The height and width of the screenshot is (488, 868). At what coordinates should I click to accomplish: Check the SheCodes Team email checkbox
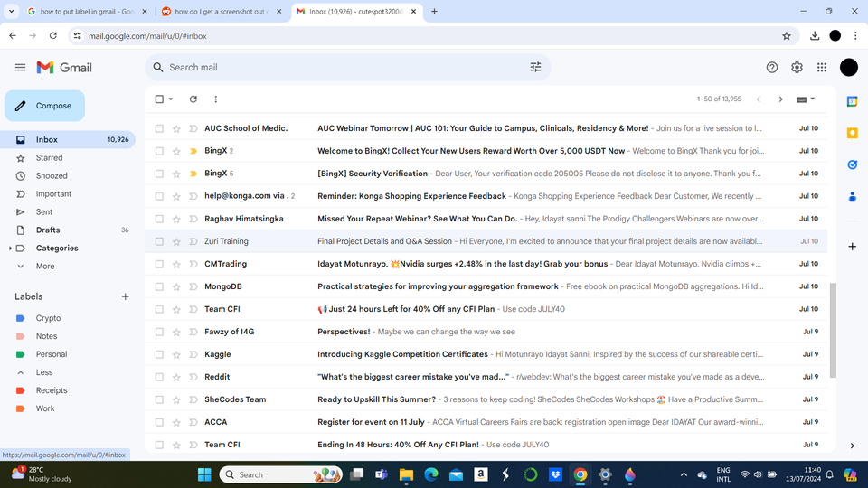pos(159,399)
